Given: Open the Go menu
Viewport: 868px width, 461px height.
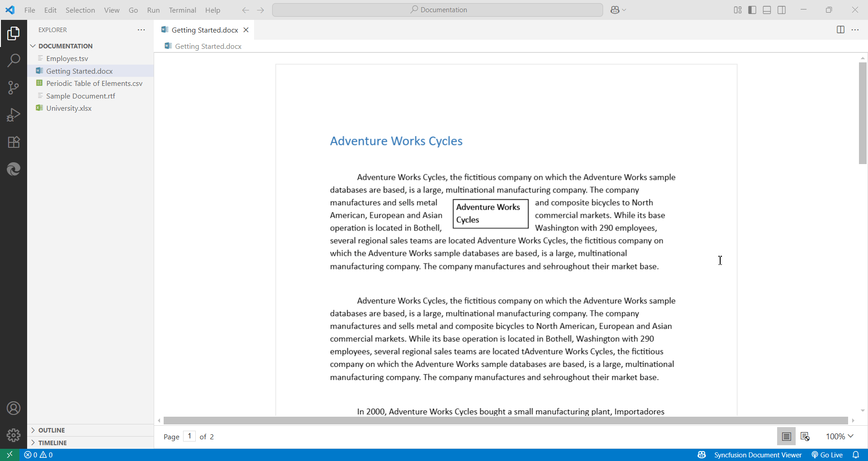Looking at the screenshot, I should pyautogui.click(x=133, y=10).
